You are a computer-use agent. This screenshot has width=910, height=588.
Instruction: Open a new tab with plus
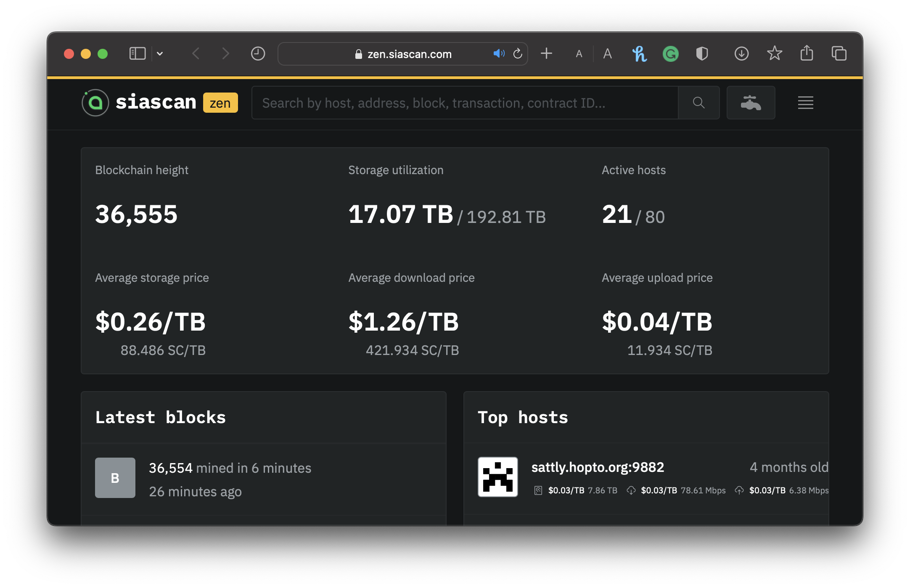point(546,53)
